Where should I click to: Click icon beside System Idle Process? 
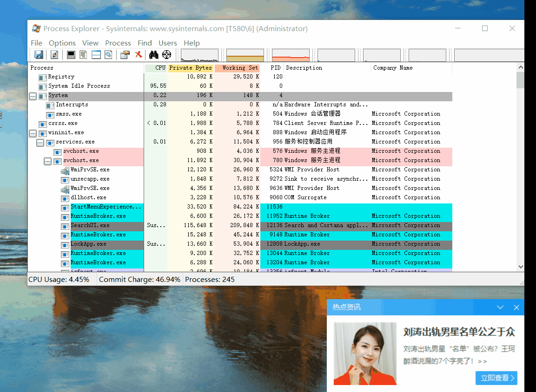pos(42,86)
